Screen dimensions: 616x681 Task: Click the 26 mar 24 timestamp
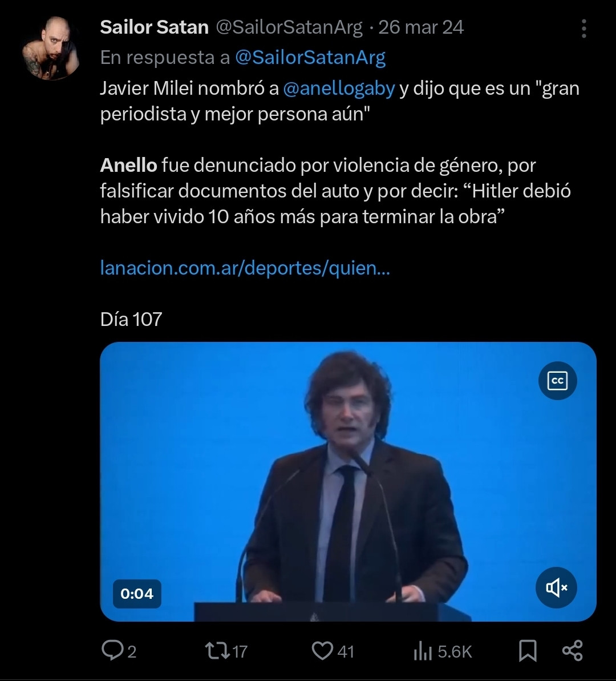coord(421,27)
